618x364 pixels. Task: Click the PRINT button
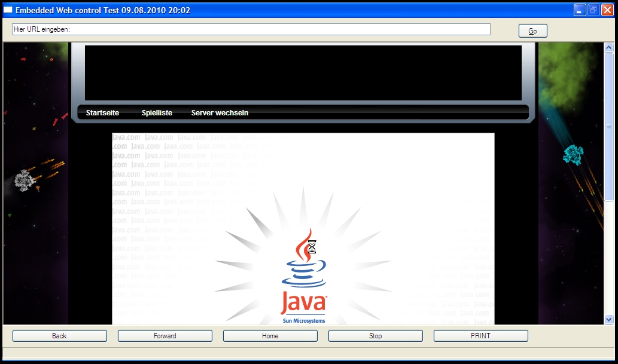pos(481,336)
